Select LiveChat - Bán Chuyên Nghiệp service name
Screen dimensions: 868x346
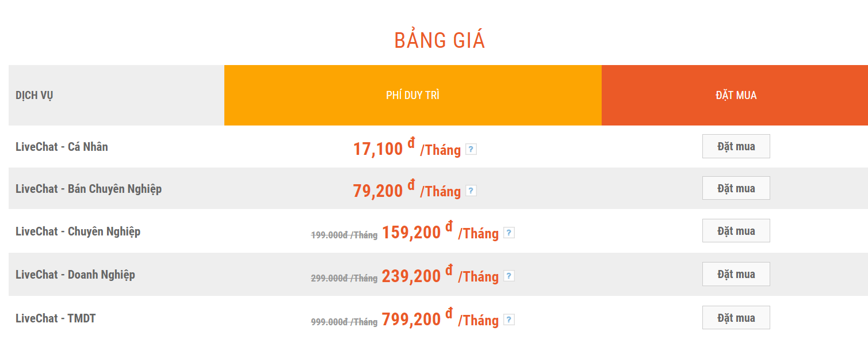(x=89, y=189)
